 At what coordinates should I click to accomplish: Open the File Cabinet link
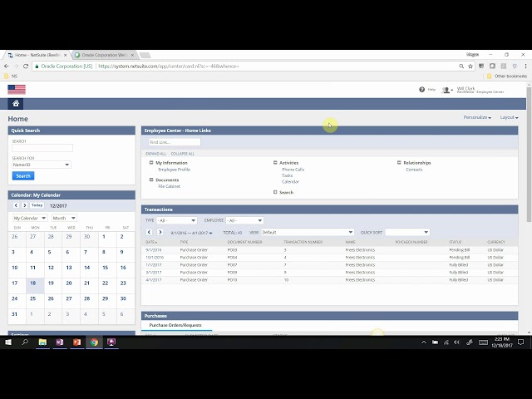tap(169, 186)
